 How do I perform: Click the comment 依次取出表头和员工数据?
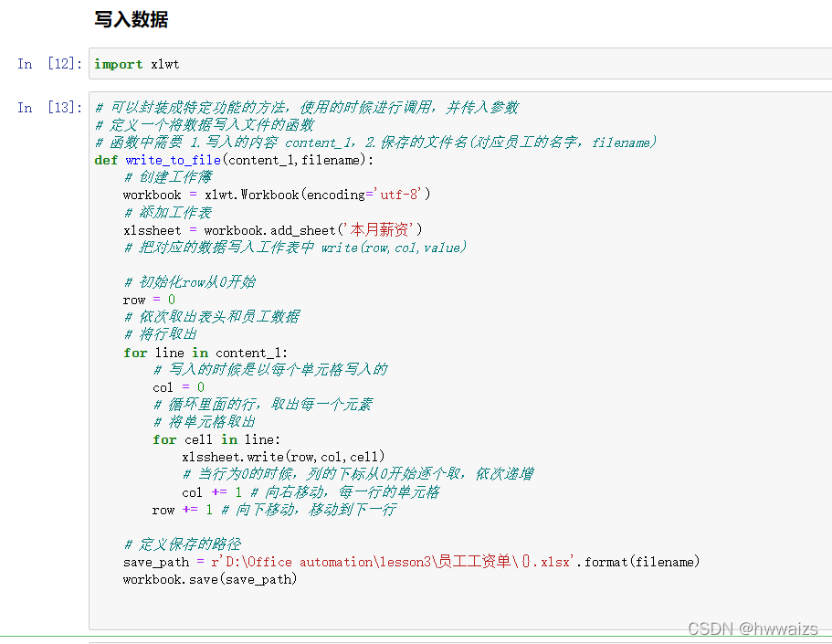pyautogui.click(x=212, y=317)
